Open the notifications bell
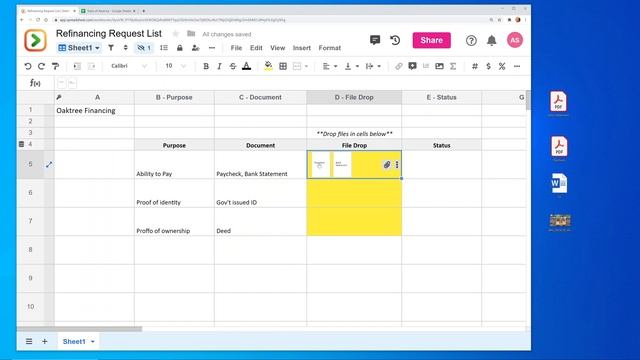 (491, 40)
